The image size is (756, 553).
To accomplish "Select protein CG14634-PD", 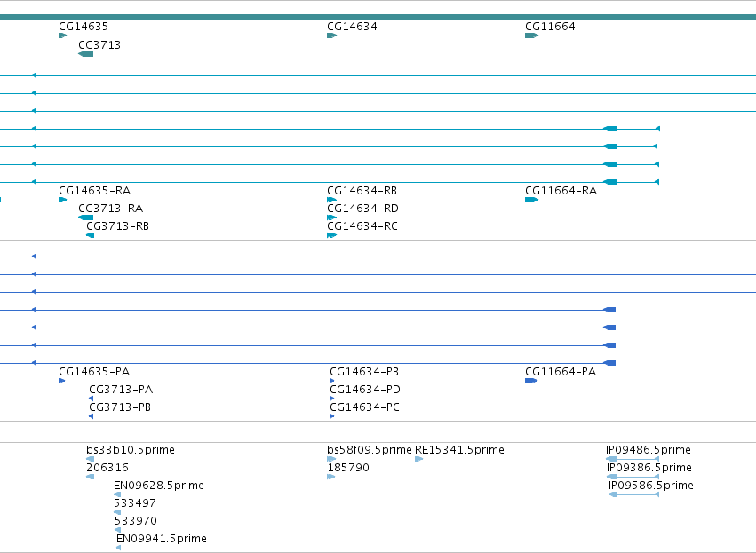I will tap(365, 390).
